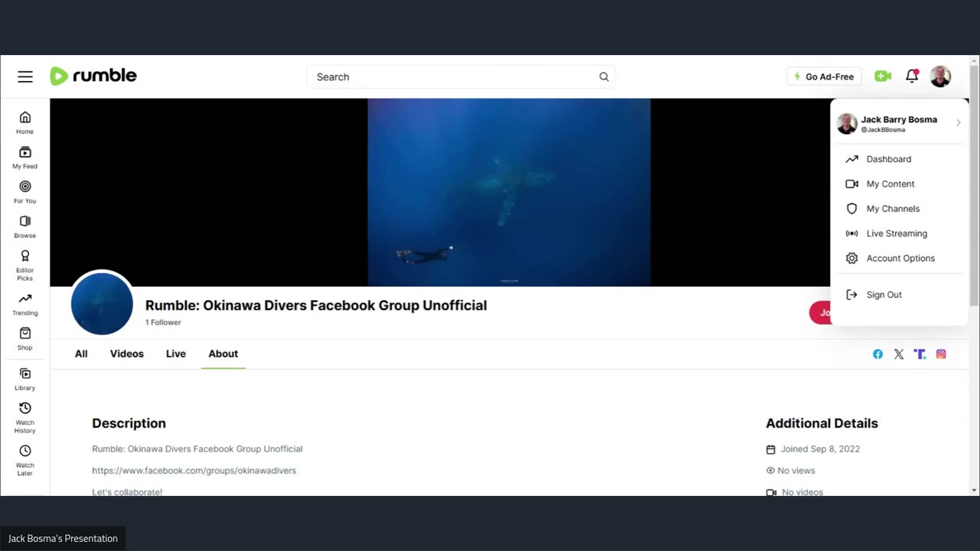Open the channel's Facebook link icon

coord(877,354)
